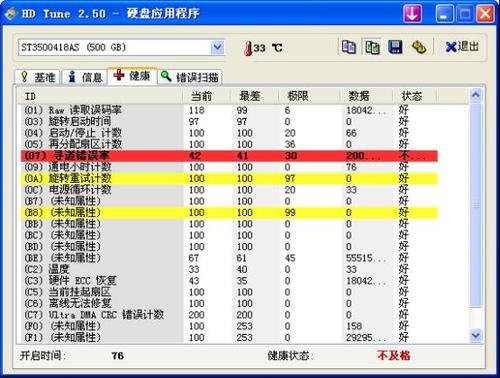Select the yellow (B8) 未知属性 row

(x=229, y=212)
